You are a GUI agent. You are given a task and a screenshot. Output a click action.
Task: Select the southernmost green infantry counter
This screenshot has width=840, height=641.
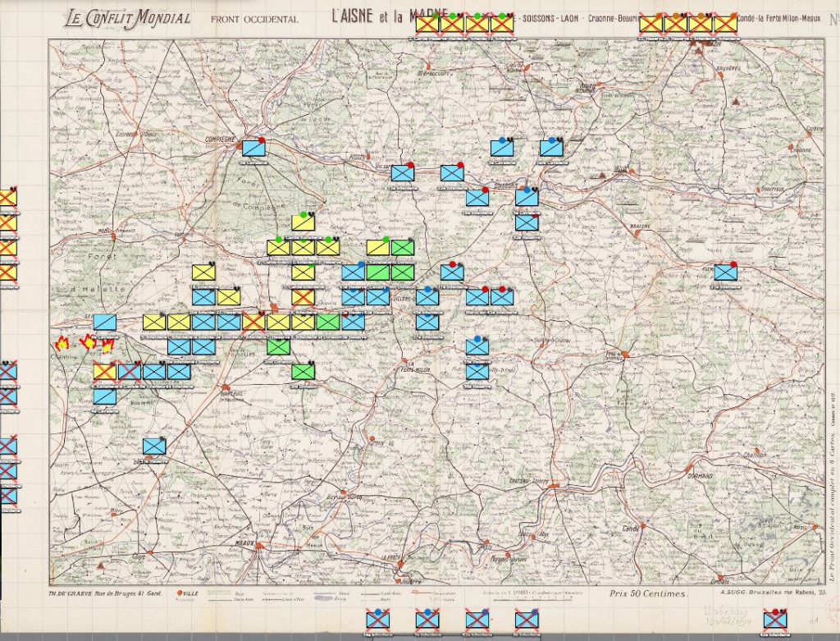pos(304,372)
